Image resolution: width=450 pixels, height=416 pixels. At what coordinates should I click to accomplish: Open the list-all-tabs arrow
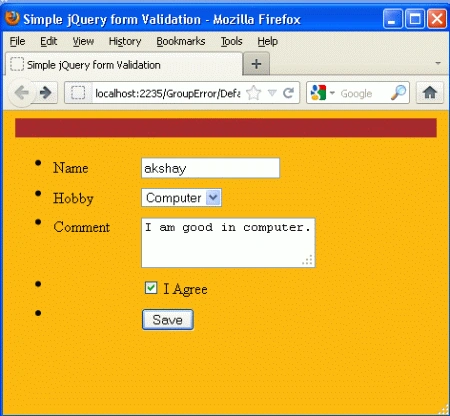pos(438,63)
